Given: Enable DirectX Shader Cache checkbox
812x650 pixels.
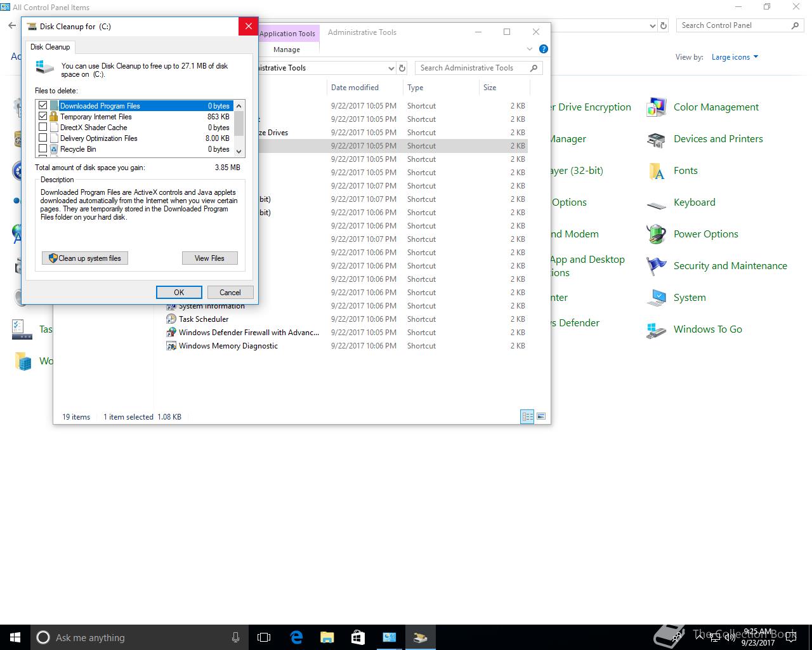Looking at the screenshot, I should (43, 127).
